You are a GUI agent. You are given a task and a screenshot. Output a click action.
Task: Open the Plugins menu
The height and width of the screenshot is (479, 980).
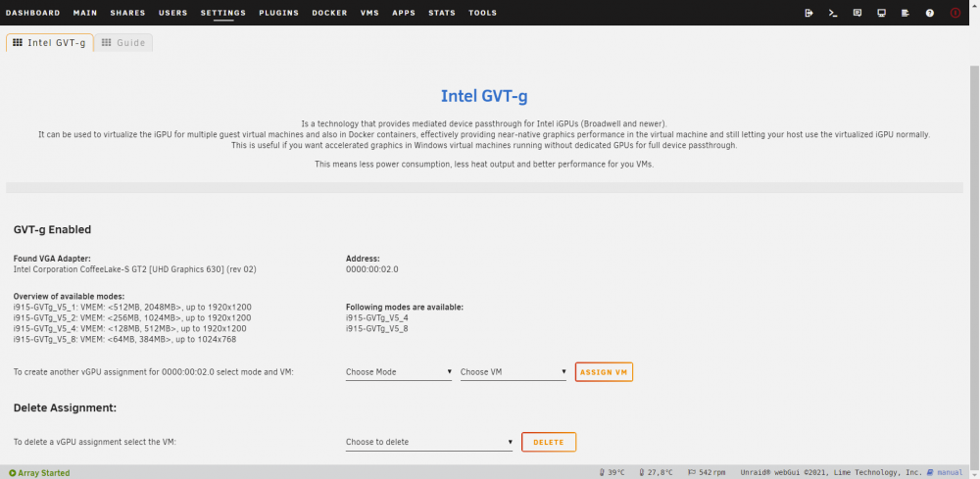278,13
